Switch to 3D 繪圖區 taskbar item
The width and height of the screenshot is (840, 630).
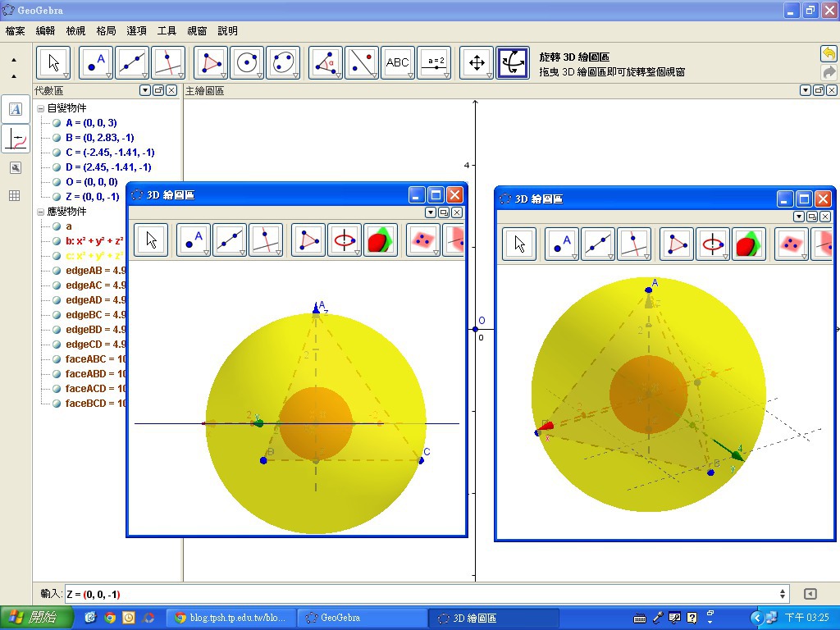[493, 618]
